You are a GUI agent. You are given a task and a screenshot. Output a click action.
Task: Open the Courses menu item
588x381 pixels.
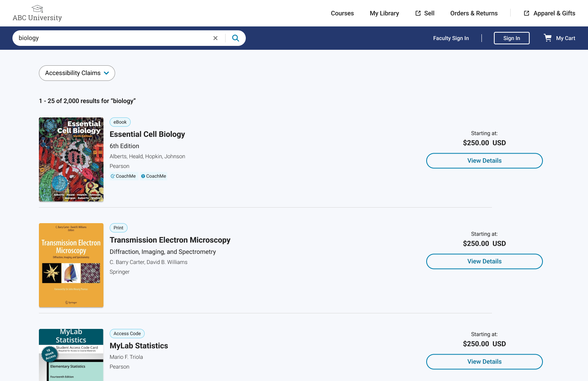point(342,13)
